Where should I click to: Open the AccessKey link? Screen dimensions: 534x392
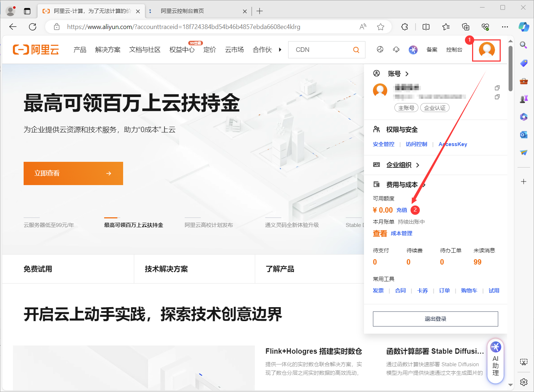point(453,144)
